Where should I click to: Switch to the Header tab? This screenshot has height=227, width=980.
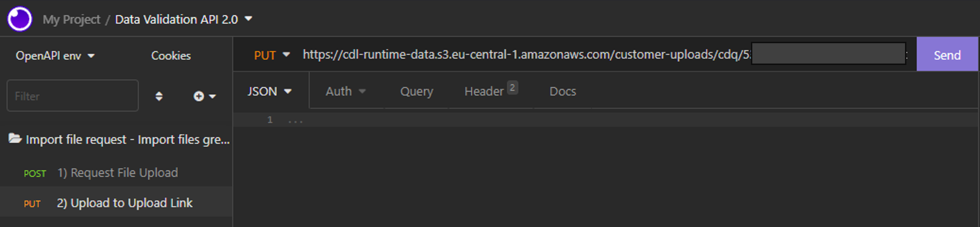[x=491, y=90]
